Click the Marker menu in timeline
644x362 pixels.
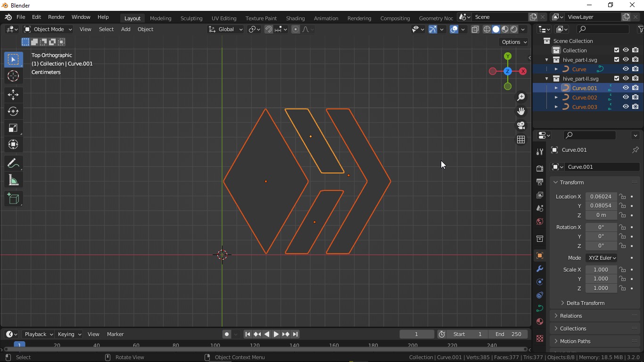click(115, 334)
